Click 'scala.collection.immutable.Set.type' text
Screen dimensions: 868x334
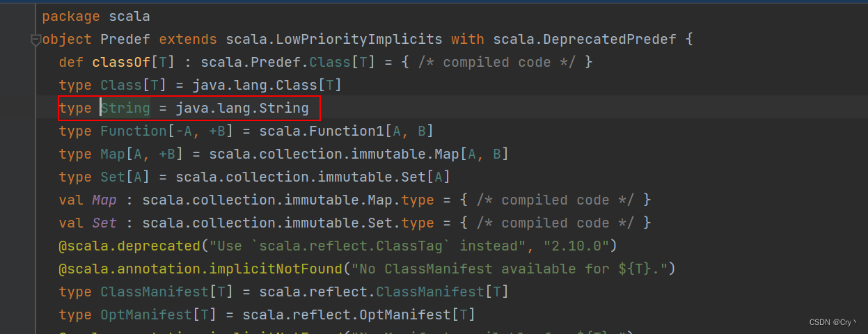pyautogui.click(x=288, y=223)
